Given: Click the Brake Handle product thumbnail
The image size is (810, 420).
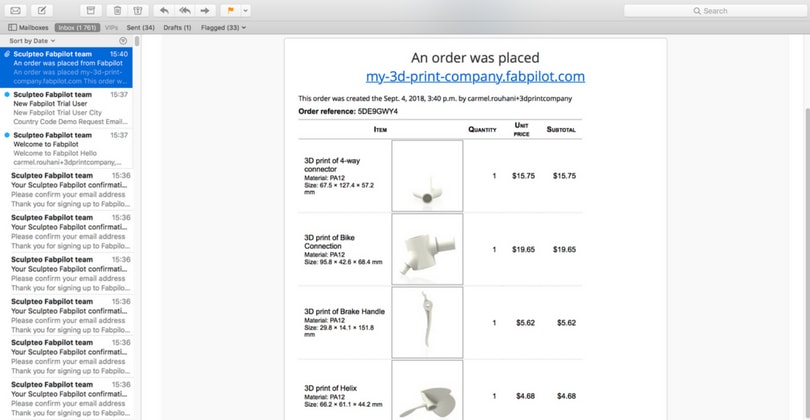Looking at the screenshot, I should click(427, 323).
